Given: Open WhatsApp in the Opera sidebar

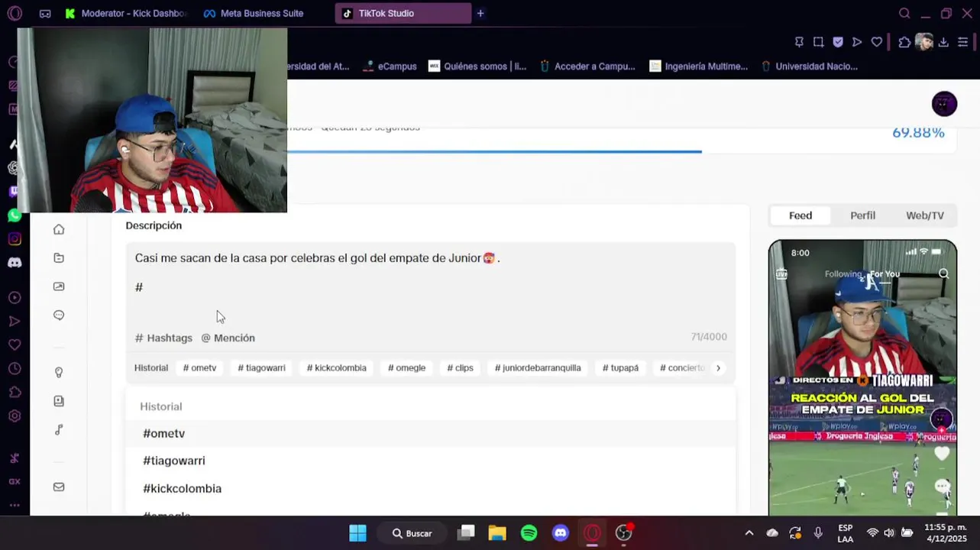Looking at the screenshot, I should [15, 215].
